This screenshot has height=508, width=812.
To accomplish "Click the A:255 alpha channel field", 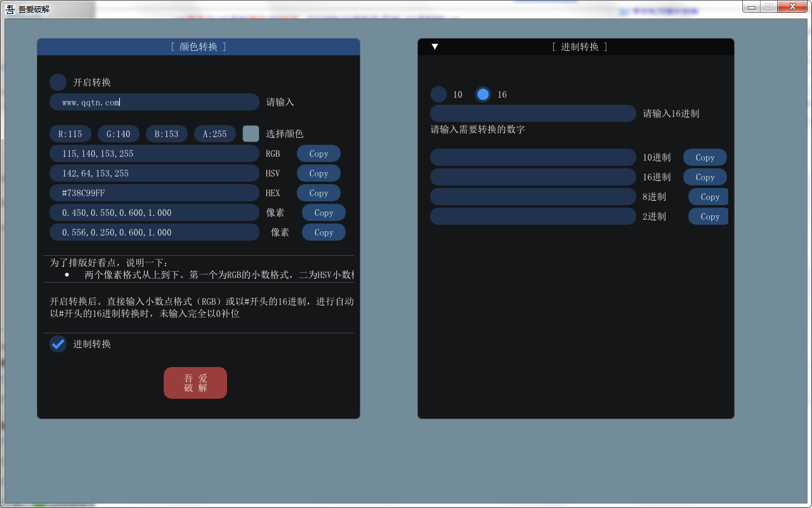I will coord(215,134).
